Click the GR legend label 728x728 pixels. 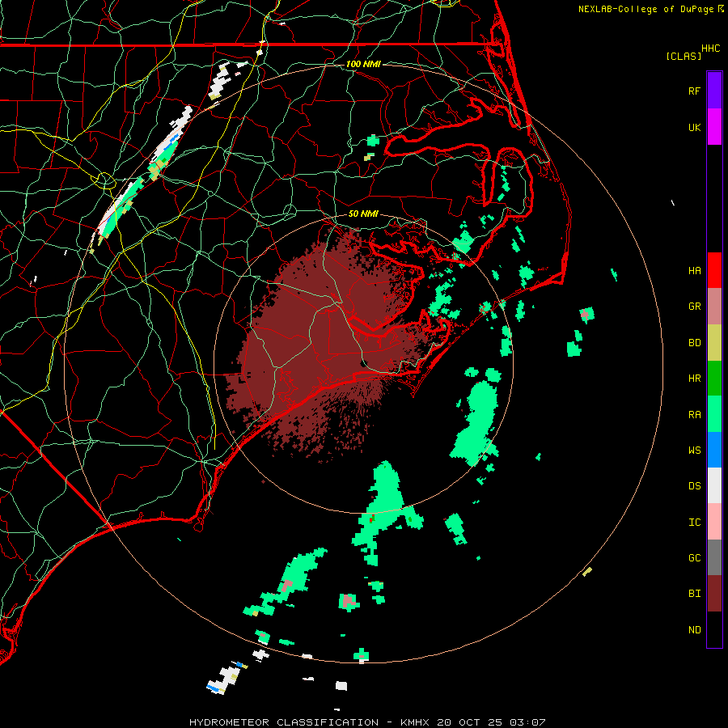(694, 307)
